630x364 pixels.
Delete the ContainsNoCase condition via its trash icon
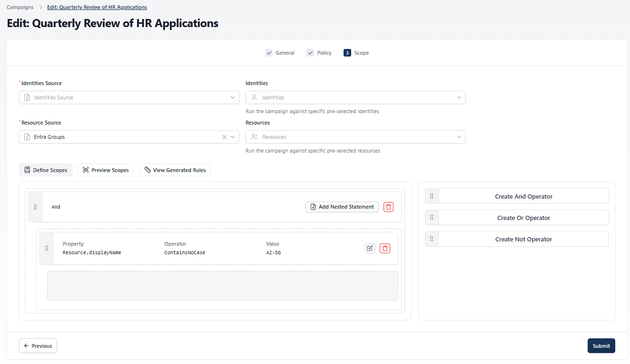[385, 248]
